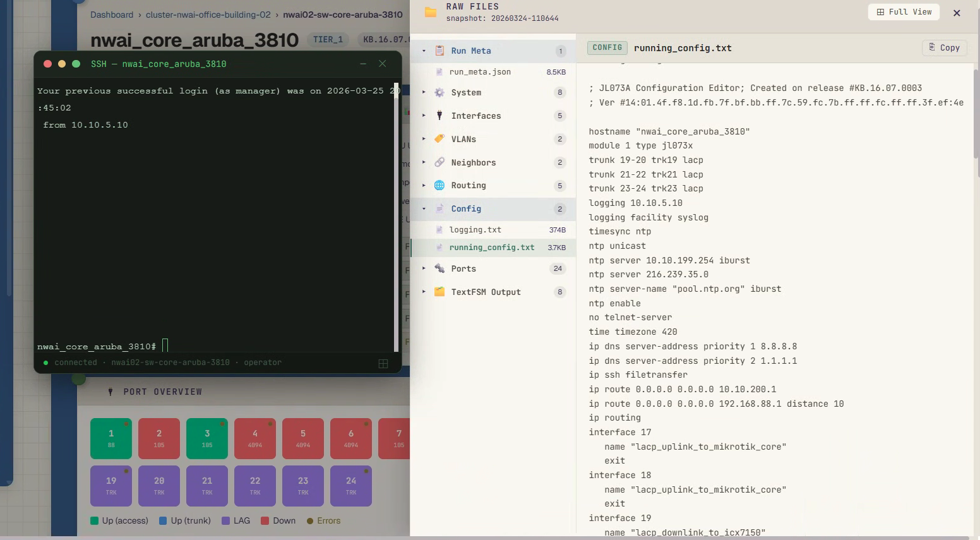Open Full View of raw files
Screen dimensions: 980x540
click(x=904, y=12)
